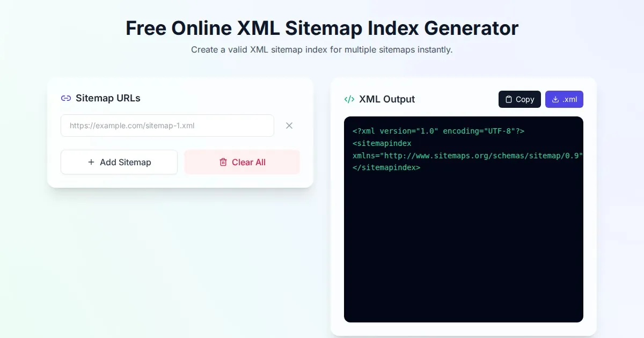
Task: Click the download arrow icon in .xml button
Action: click(555, 99)
